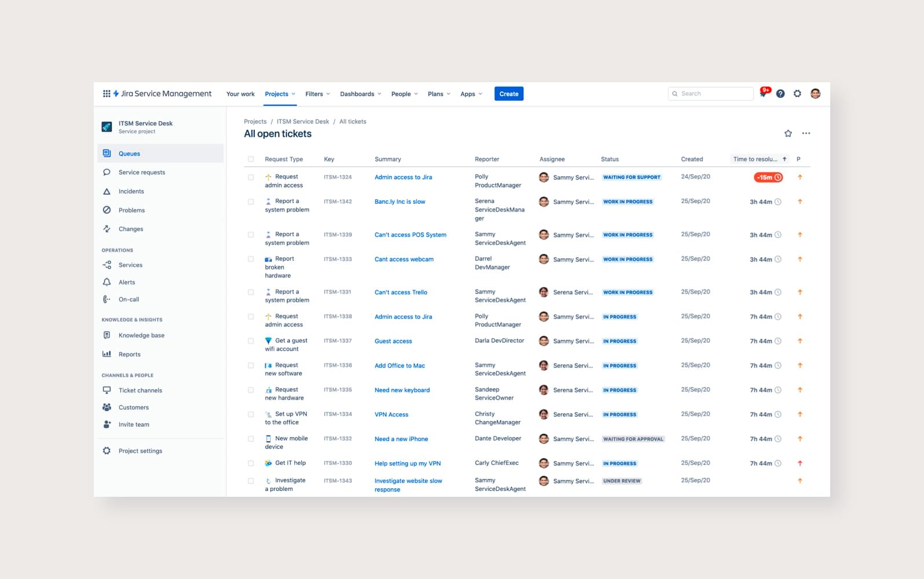Open the three-dot more actions menu

click(806, 134)
